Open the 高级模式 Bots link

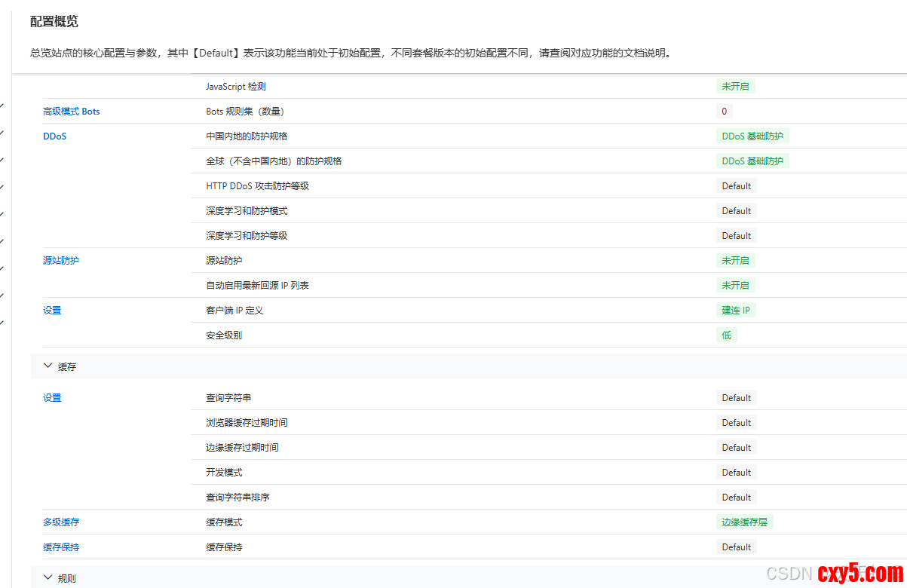coord(71,112)
